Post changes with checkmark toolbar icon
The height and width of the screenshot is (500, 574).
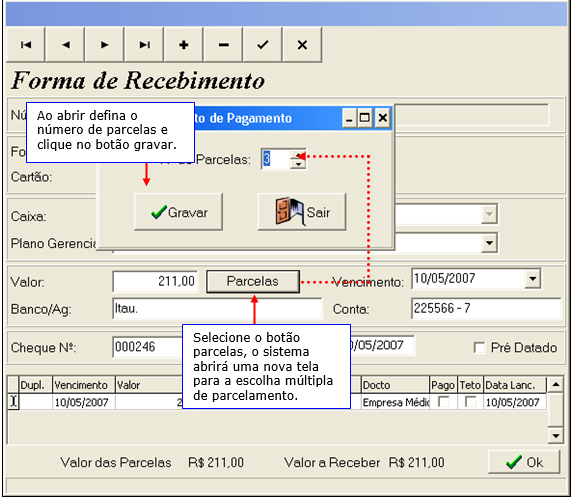coord(263,45)
